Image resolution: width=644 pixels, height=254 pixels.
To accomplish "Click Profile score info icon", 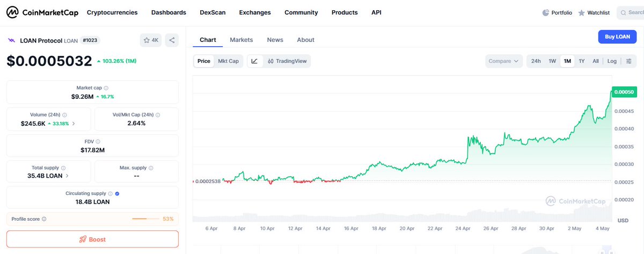I will click(44, 219).
